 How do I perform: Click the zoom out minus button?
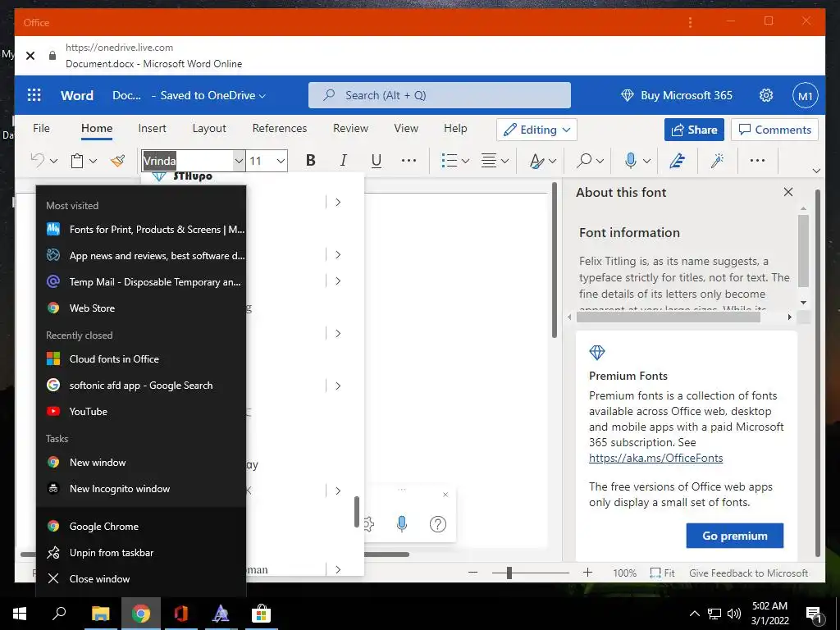click(472, 573)
